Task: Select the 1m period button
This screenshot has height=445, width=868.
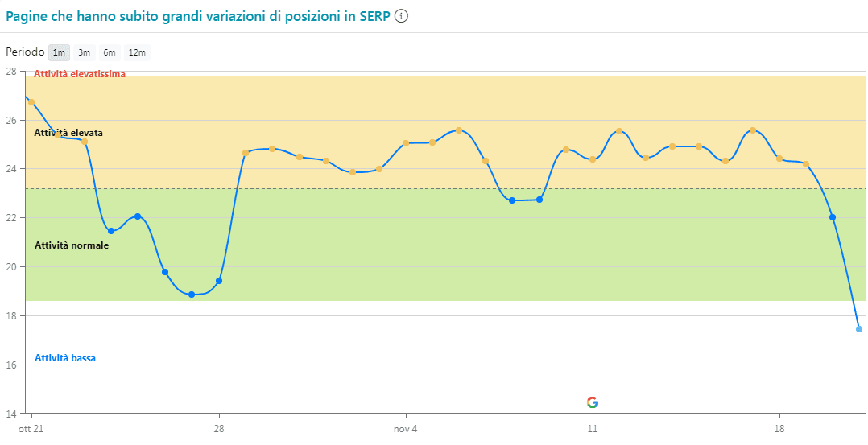Action: pos(59,52)
